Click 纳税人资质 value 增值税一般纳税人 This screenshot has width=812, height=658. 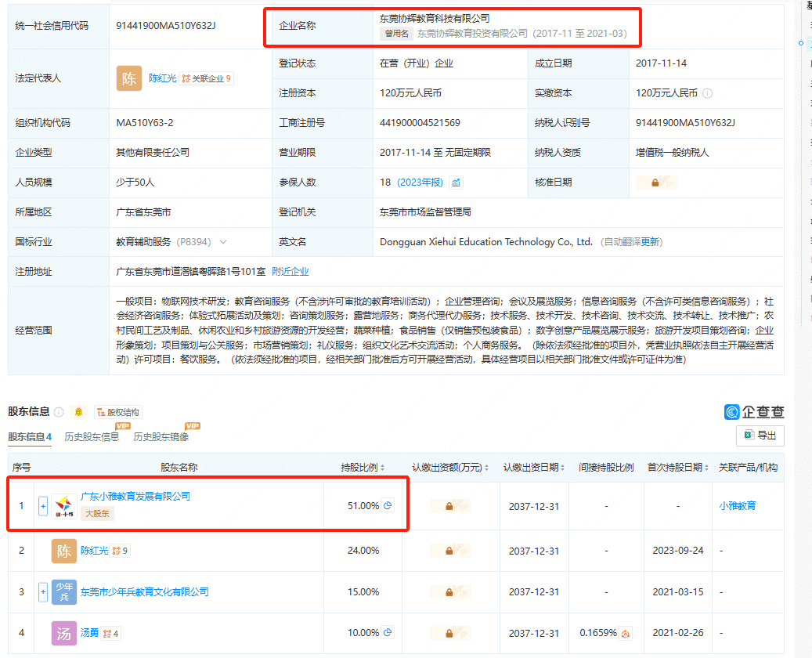coord(672,152)
